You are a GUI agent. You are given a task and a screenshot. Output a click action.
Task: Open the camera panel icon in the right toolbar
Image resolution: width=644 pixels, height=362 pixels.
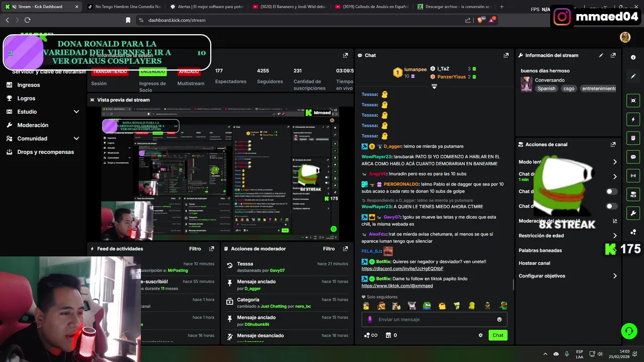pyautogui.click(x=633, y=194)
